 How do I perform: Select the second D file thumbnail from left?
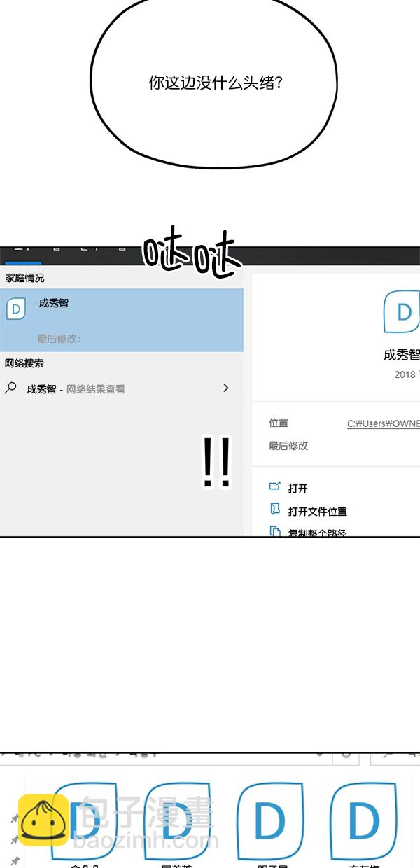(x=176, y=820)
